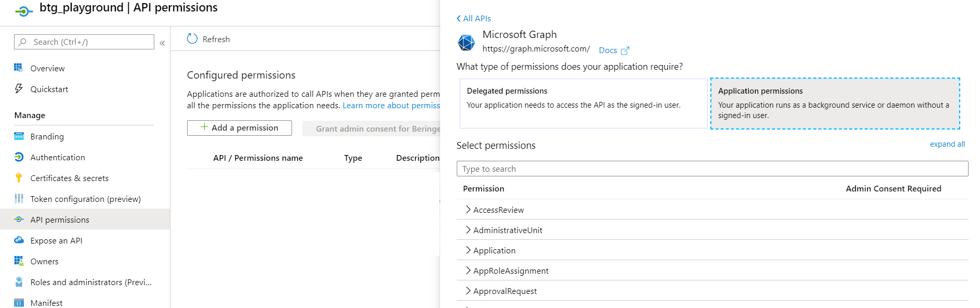Click Grant admin consent button

tap(371, 129)
